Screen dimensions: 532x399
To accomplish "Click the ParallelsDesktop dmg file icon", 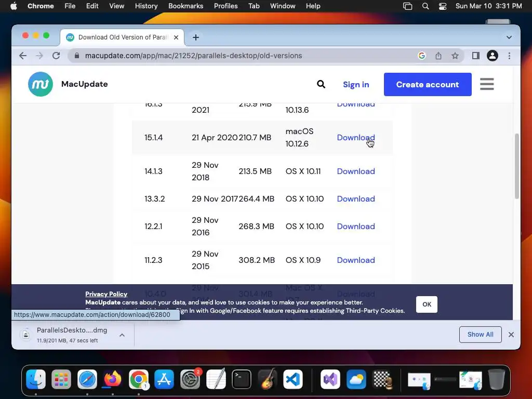I will pos(26,335).
